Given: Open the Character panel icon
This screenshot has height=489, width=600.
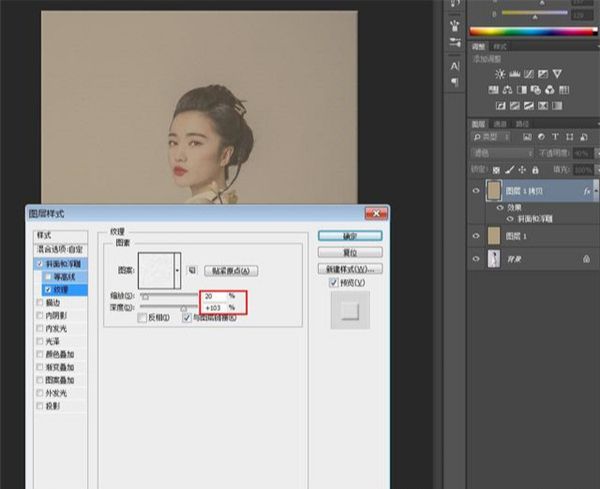Looking at the screenshot, I should tap(455, 66).
